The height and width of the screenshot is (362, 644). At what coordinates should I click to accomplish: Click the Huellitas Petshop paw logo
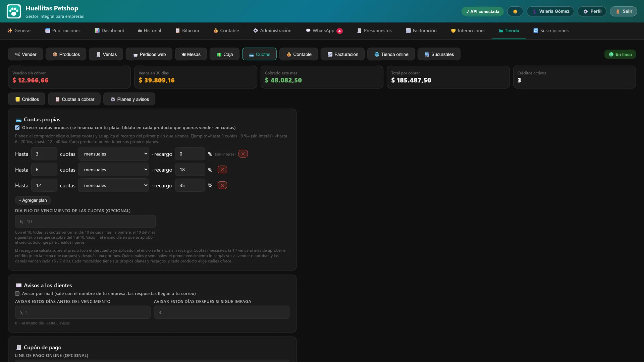(x=14, y=11)
